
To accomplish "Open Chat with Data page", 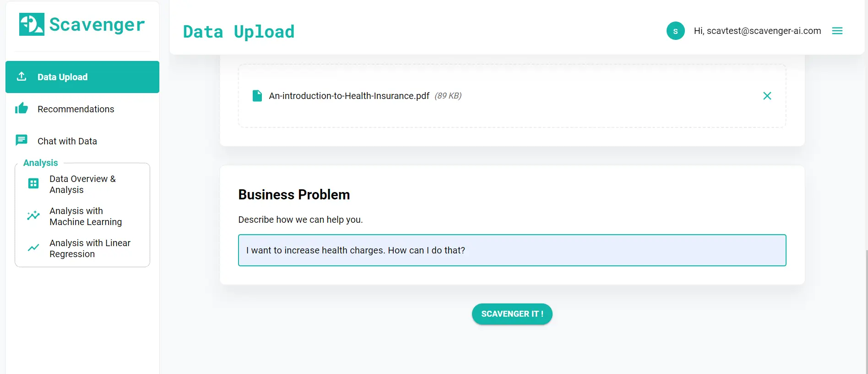I will 67,141.
